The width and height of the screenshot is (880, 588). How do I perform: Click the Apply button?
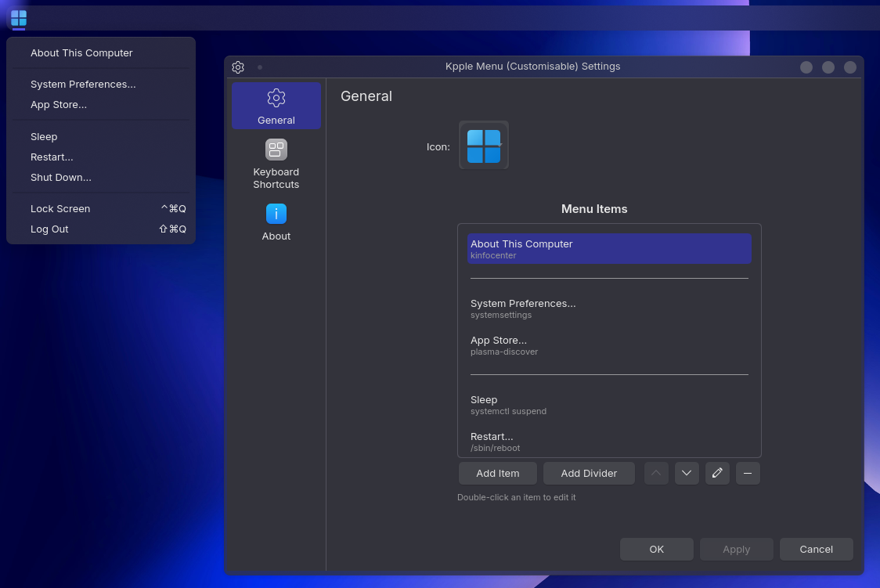point(736,550)
